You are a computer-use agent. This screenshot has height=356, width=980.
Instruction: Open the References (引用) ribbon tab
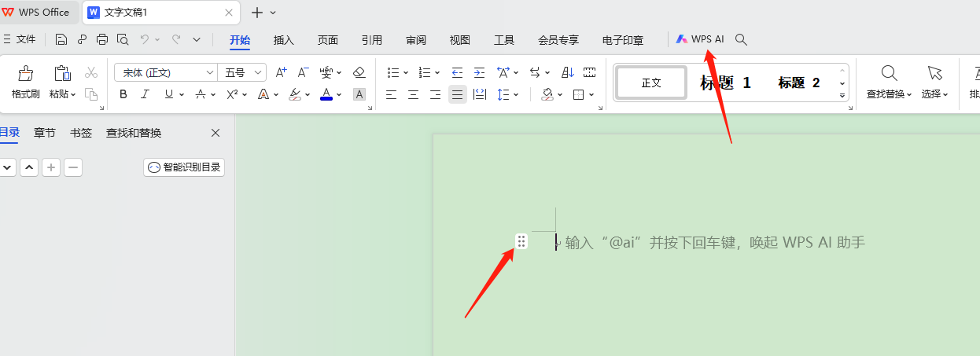372,40
